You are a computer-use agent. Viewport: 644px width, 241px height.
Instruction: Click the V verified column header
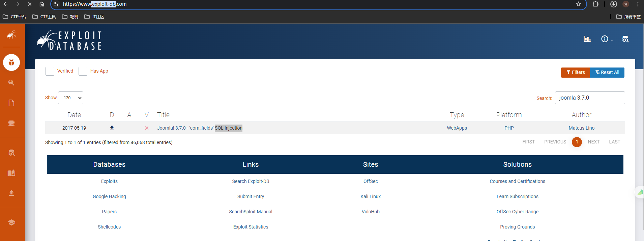[147, 115]
